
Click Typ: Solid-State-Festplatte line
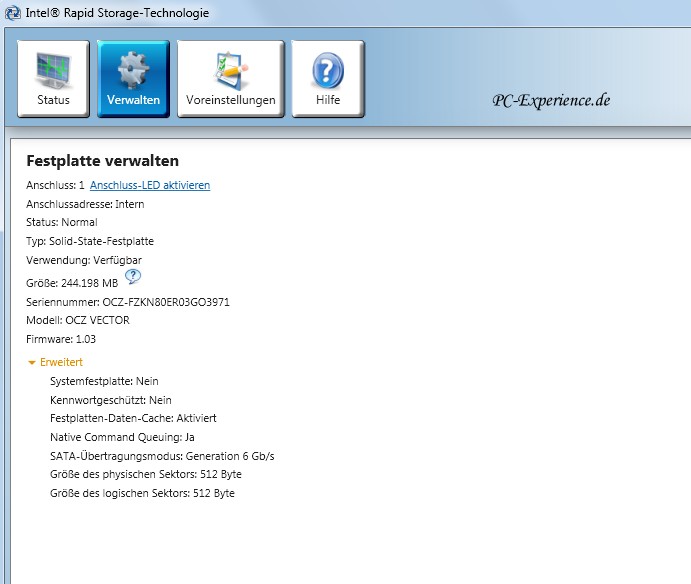point(90,241)
